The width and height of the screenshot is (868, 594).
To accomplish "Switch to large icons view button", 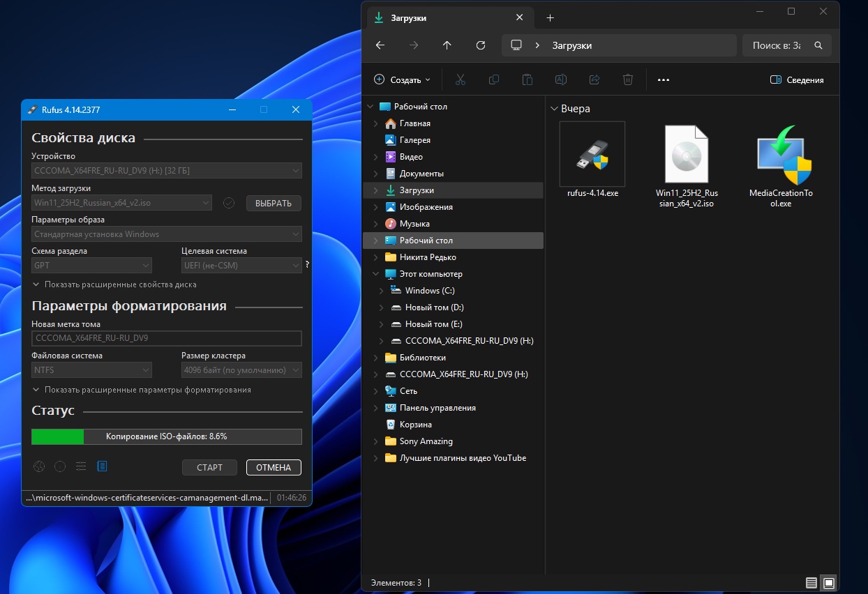I will click(x=828, y=582).
